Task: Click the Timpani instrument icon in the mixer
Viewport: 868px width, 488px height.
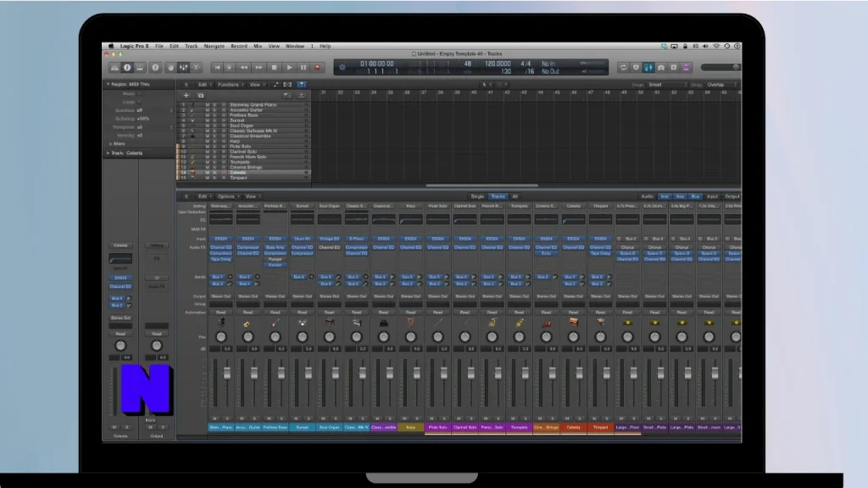Action: click(601, 323)
